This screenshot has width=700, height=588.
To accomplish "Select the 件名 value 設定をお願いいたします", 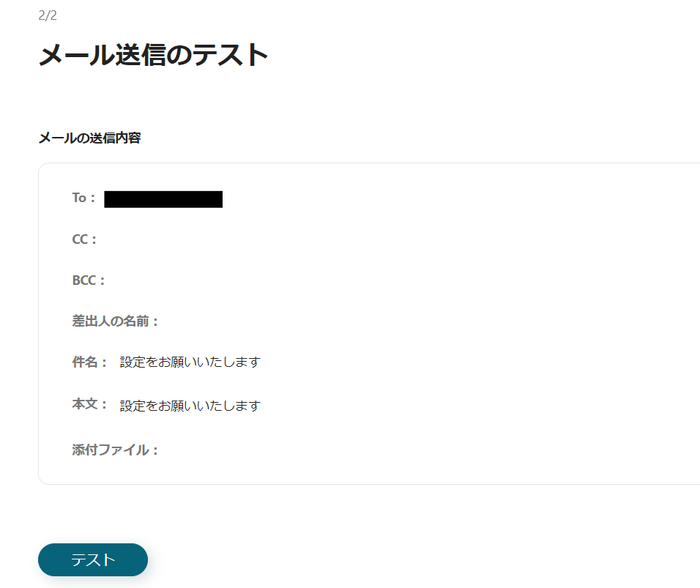I will point(190,362).
